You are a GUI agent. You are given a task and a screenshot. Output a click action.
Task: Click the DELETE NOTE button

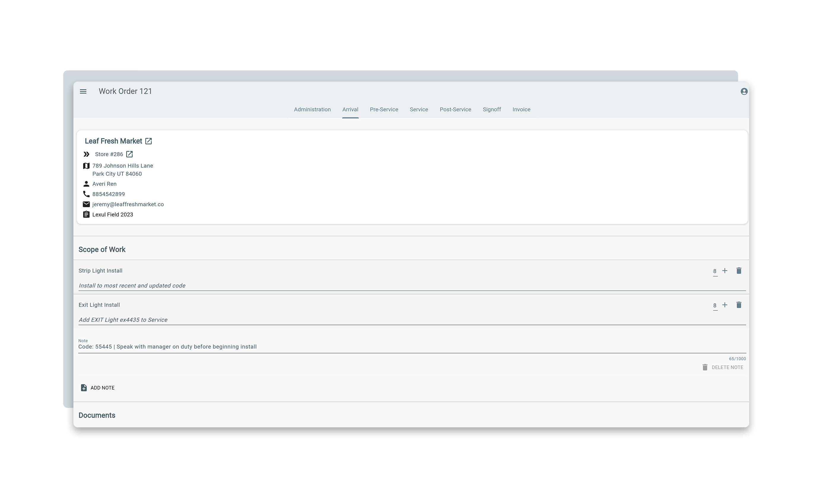[723, 367]
